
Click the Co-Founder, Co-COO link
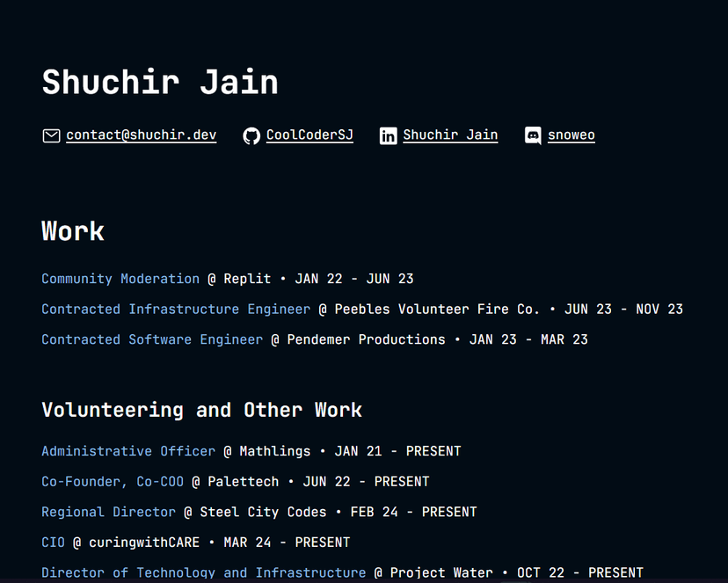(x=113, y=482)
